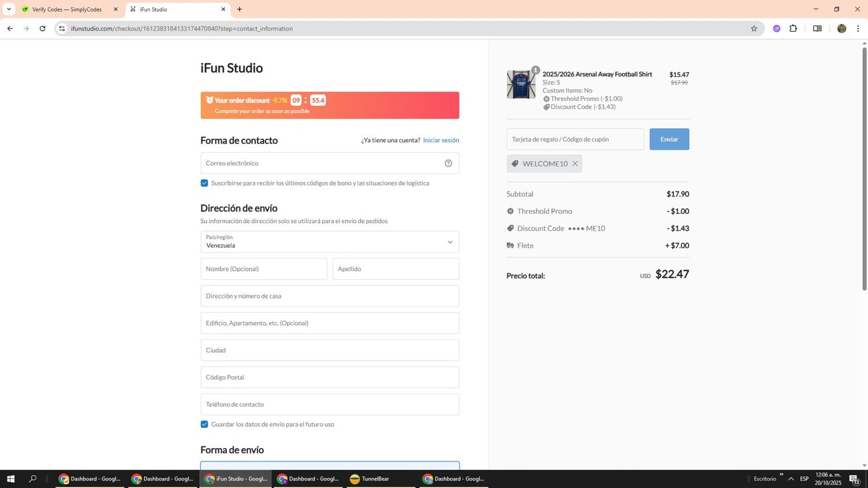Open the tab search chevron
The image size is (868, 488).
point(9,9)
